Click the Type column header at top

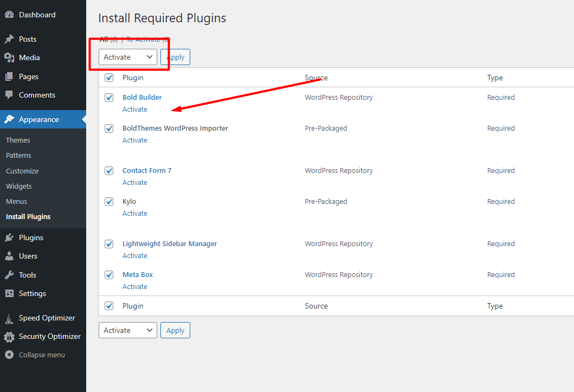[x=495, y=78]
